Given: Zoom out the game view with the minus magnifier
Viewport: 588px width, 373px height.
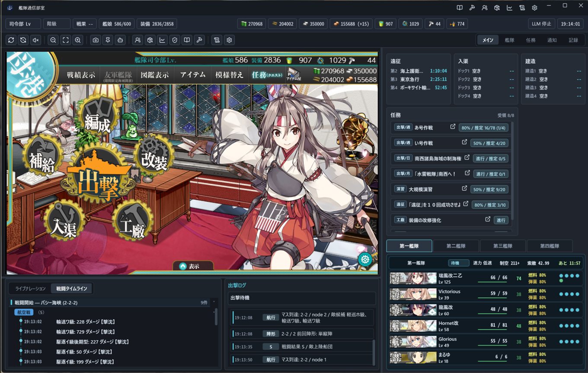Looking at the screenshot, I should click(53, 40).
